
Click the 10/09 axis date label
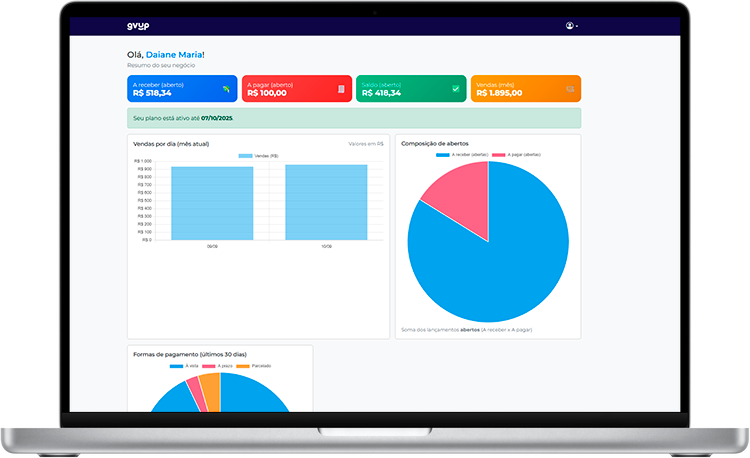(x=326, y=246)
